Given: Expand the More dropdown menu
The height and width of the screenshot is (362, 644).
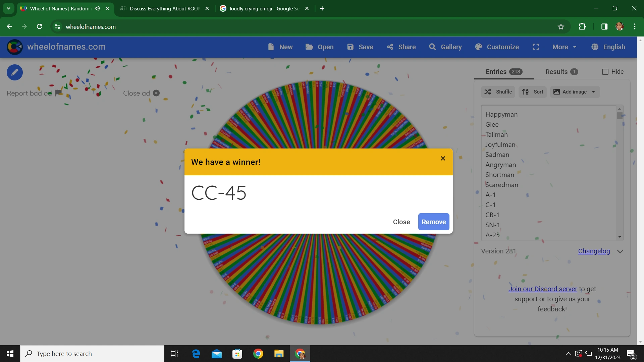Looking at the screenshot, I should 564,47.
